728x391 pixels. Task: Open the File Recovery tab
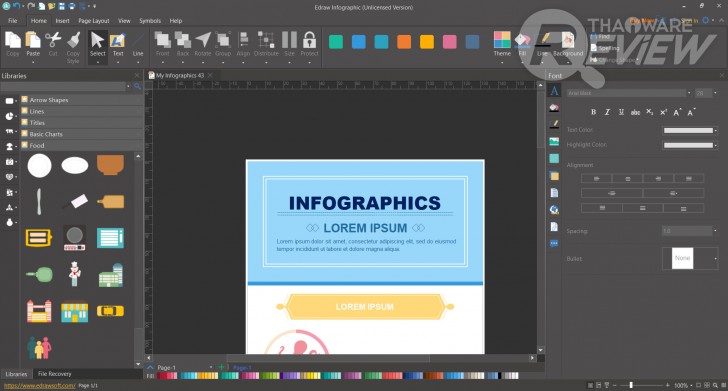(54, 374)
